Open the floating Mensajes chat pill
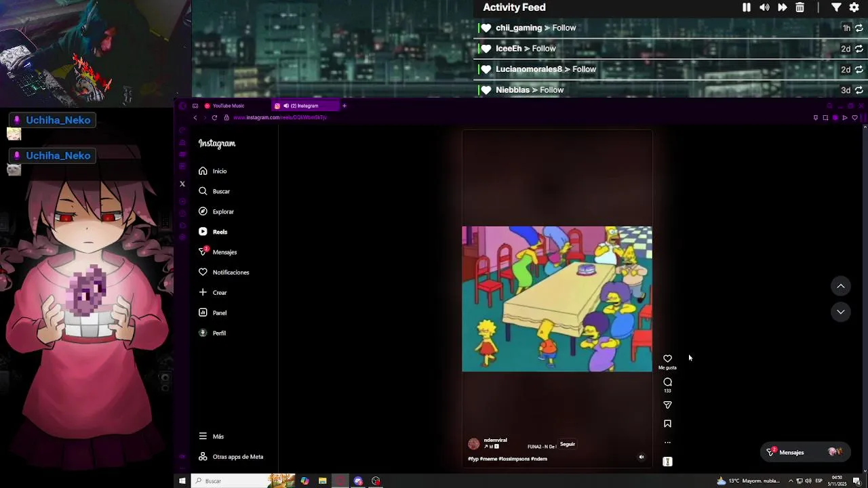 click(x=804, y=452)
